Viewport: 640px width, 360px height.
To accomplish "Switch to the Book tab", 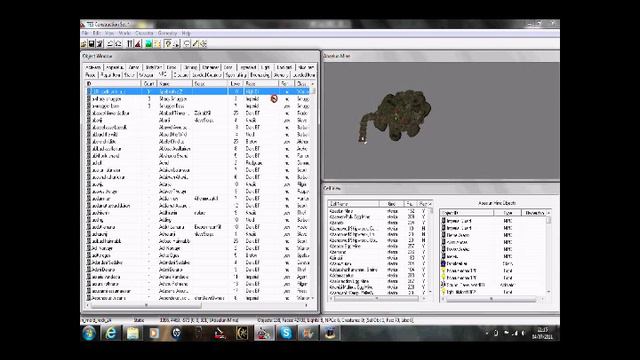I will (x=171, y=67).
